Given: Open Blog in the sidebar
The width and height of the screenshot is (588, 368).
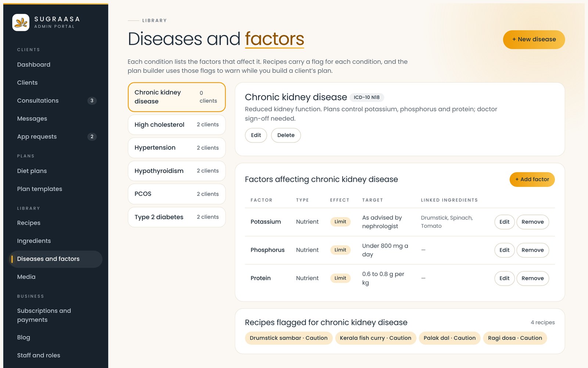Looking at the screenshot, I should coord(55,337).
